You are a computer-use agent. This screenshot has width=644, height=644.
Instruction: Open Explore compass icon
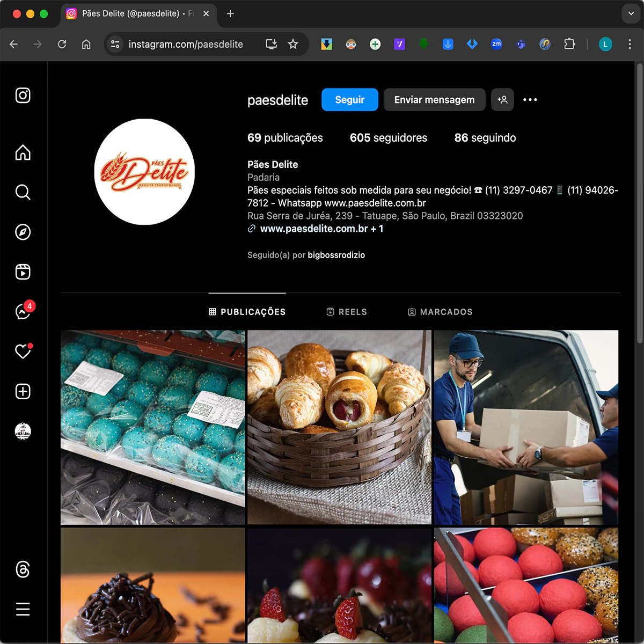(x=23, y=232)
